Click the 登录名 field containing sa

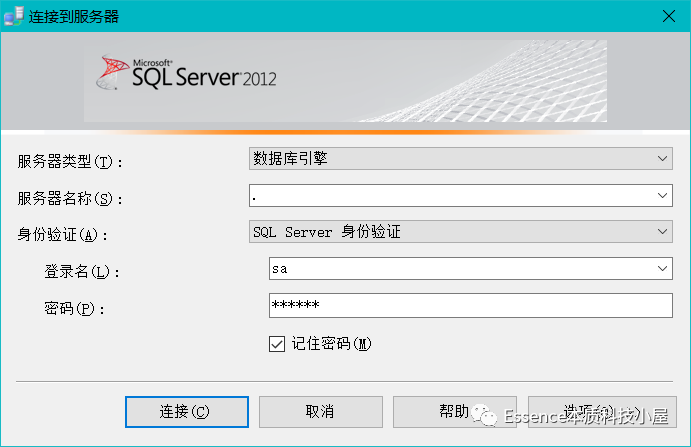point(460,269)
